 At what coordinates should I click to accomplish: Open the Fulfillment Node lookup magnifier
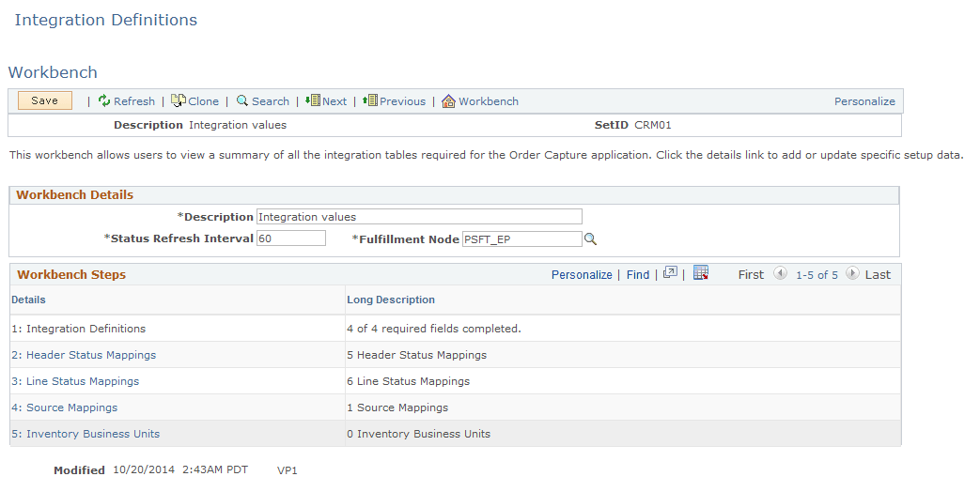click(590, 239)
